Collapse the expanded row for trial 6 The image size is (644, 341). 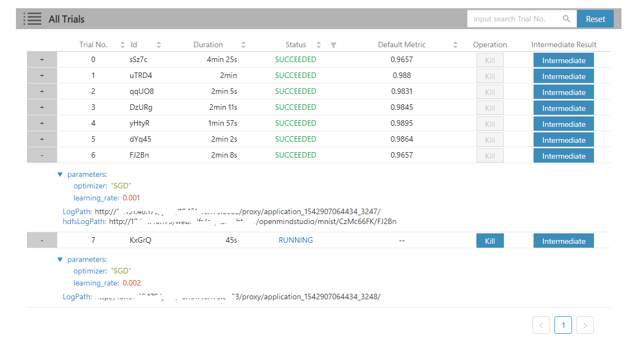pos(42,155)
